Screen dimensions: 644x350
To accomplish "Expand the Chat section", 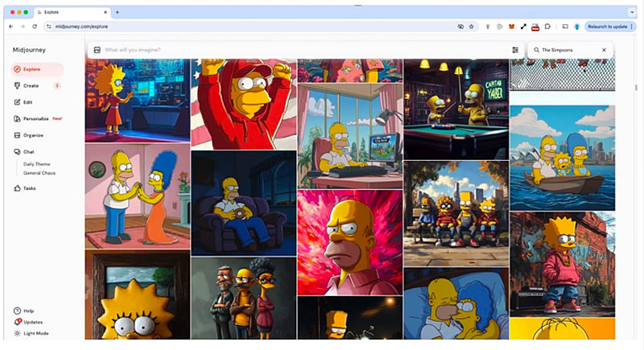I will 28,151.
